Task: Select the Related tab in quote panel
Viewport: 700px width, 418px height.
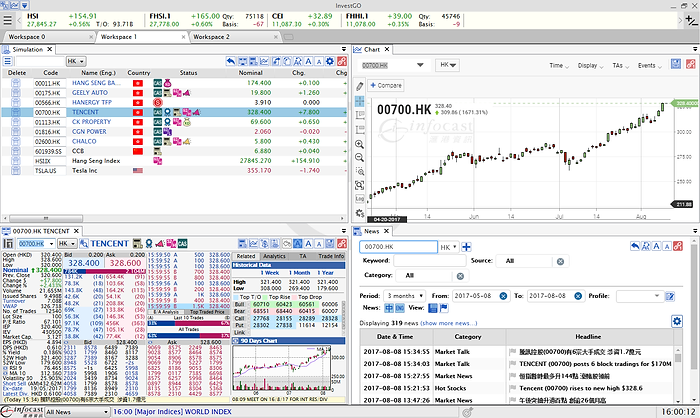Action: 246,256
